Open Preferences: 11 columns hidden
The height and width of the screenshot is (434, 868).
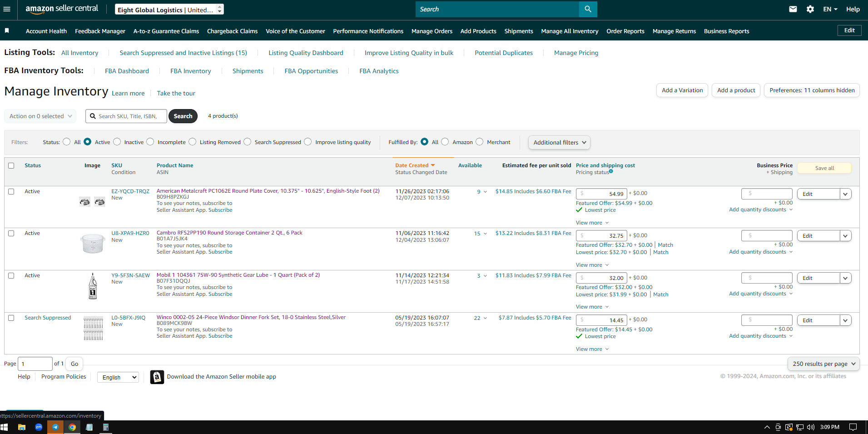click(x=812, y=90)
